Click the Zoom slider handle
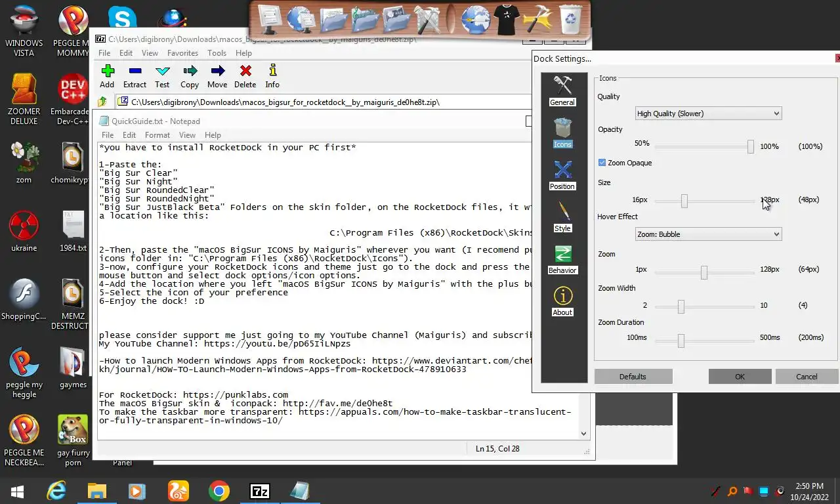The height and width of the screenshot is (504, 840). click(704, 272)
